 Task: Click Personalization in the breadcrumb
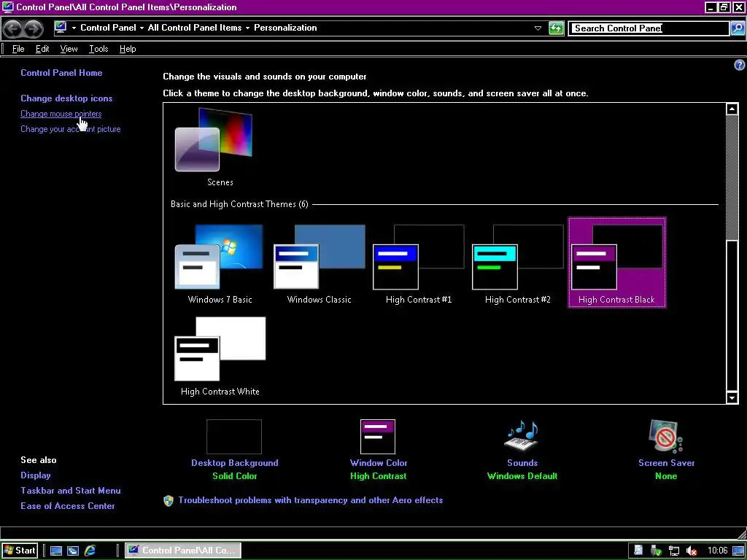coord(285,28)
